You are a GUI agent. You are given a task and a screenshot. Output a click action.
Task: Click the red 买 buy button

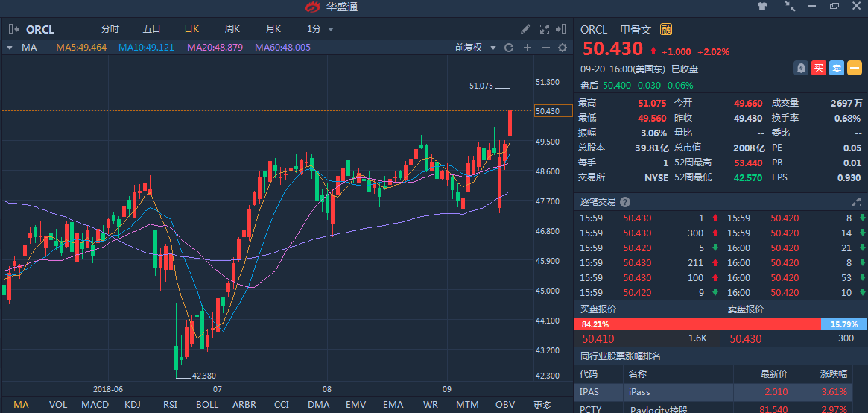[x=819, y=68]
